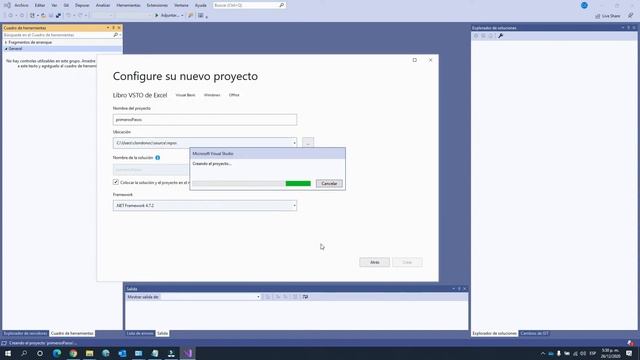Switch to Cambios de GIT tab
640x360 pixels.
pos(534,333)
